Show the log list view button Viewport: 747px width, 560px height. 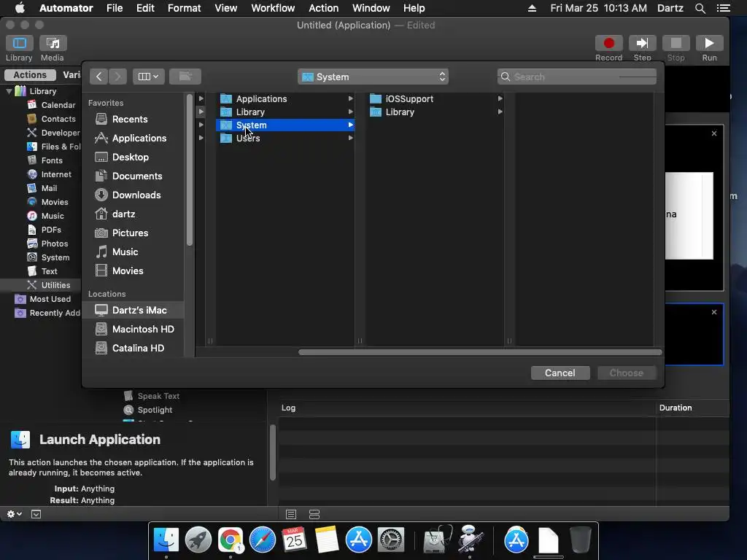(291, 514)
